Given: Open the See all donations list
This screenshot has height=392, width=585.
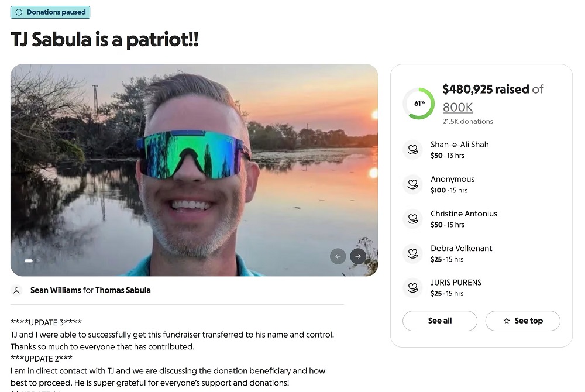Looking at the screenshot, I should click(x=439, y=321).
